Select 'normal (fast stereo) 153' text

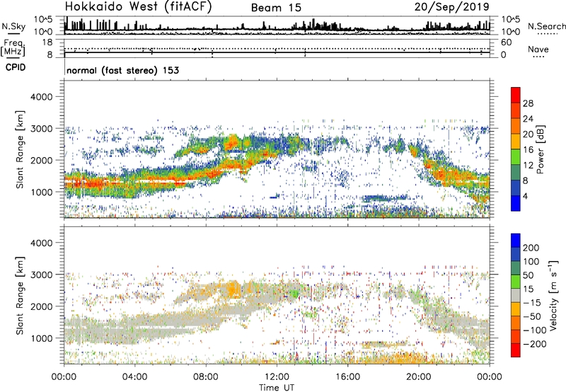pyautogui.click(x=122, y=70)
